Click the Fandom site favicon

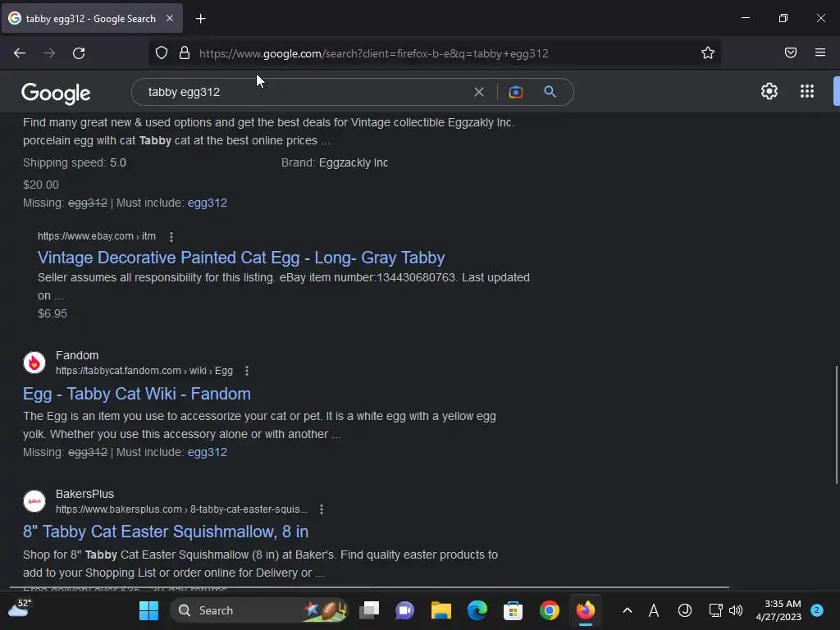(x=34, y=363)
